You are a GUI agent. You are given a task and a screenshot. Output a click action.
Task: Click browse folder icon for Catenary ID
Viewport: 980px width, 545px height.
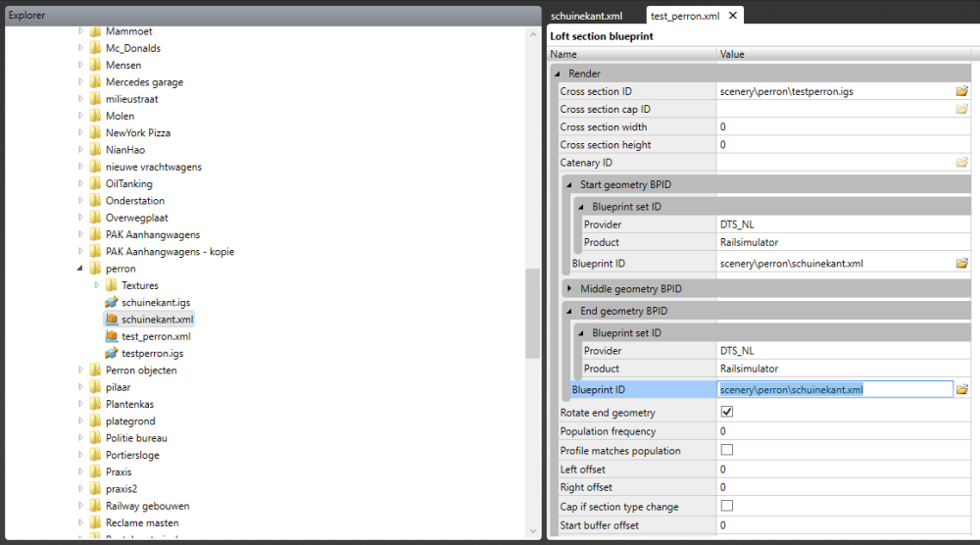click(x=962, y=162)
